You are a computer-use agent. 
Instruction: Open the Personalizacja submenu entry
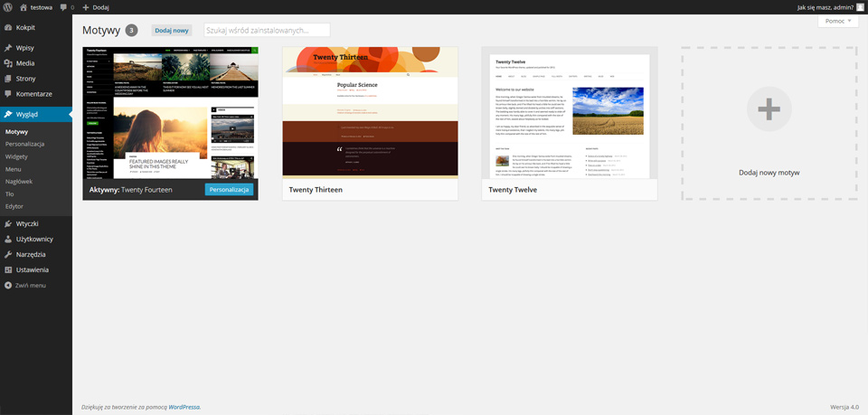coord(25,144)
